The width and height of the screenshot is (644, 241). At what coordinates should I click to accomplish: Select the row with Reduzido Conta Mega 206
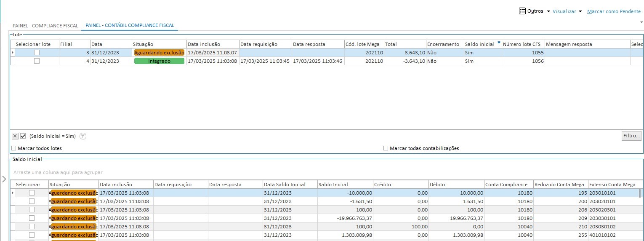tap(32, 209)
